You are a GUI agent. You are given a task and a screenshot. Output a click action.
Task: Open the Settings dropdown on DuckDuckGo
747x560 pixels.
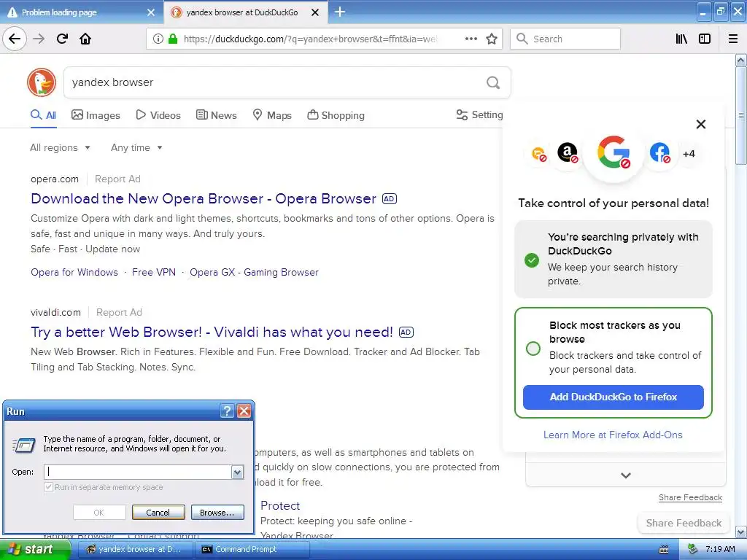tap(479, 114)
